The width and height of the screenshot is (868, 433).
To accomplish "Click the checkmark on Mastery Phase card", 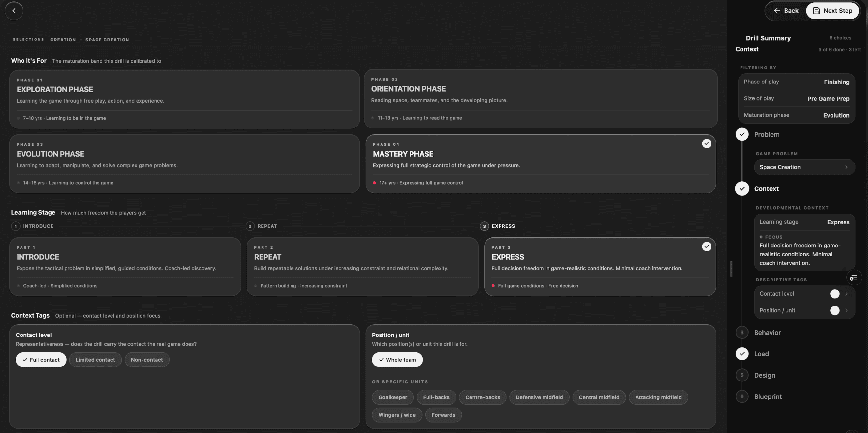I will click(707, 143).
